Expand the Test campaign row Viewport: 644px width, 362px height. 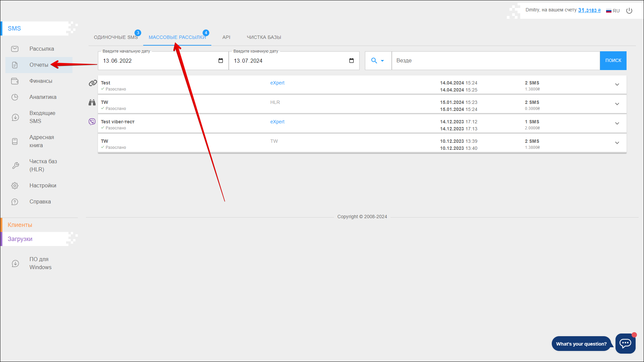click(617, 84)
